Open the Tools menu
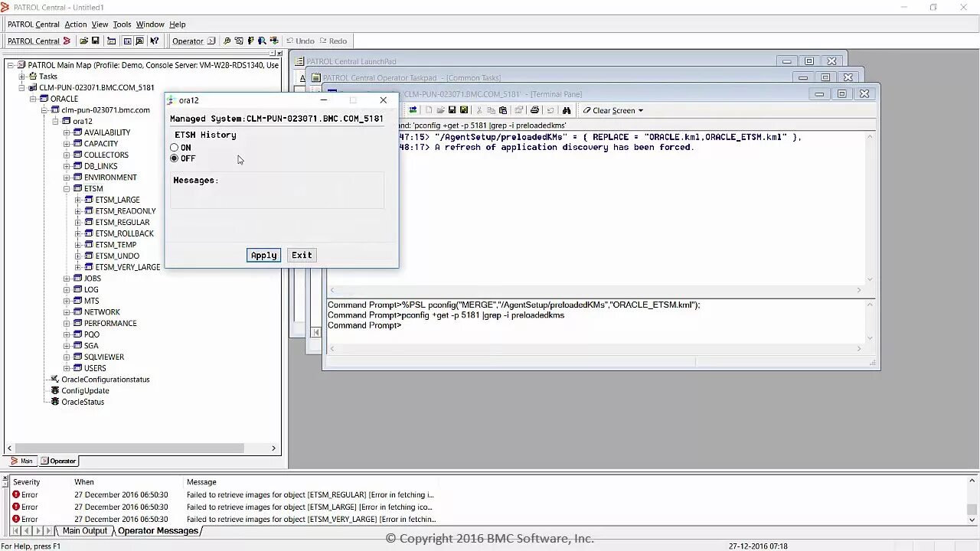Viewport: 980px width, 551px height. (122, 24)
